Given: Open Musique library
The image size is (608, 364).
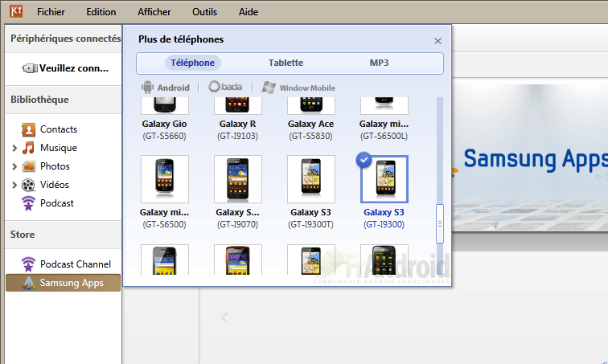Looking at the screenshot, I should click(59, 148).
